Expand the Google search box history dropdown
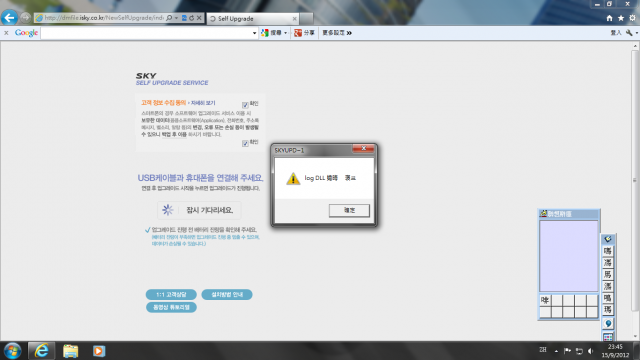The width and height of the screenshot is (640, 360). 254,33
